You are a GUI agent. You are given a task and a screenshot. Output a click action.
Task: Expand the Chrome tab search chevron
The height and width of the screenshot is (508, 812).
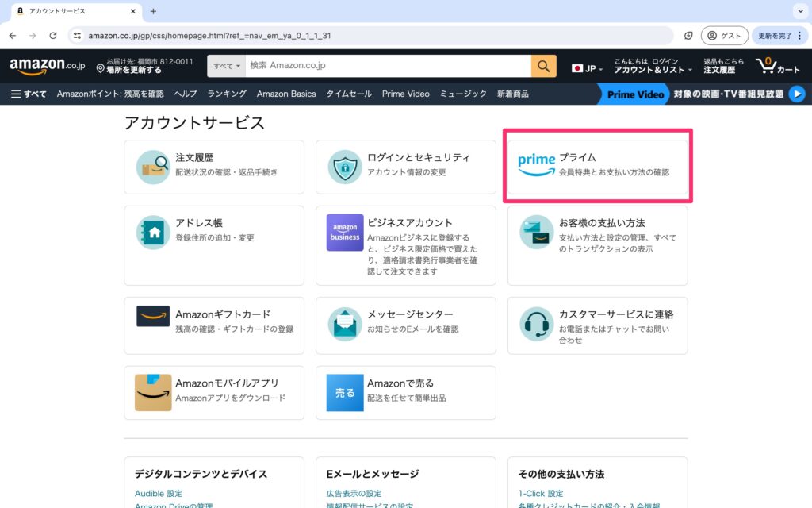tap(801, 11)
